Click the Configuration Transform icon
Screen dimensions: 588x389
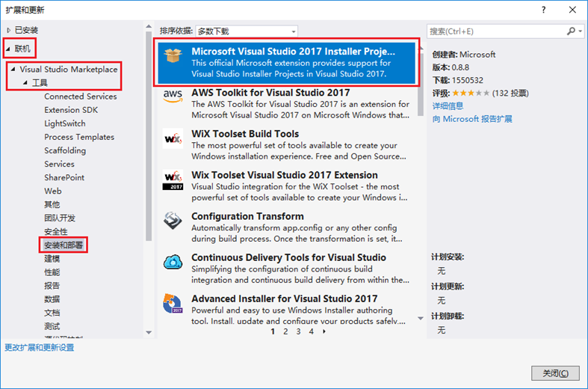pyautogui.click(x=173, y=221)
